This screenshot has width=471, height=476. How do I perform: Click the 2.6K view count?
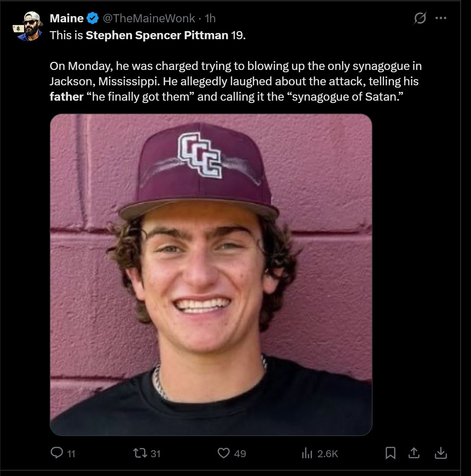328,454
